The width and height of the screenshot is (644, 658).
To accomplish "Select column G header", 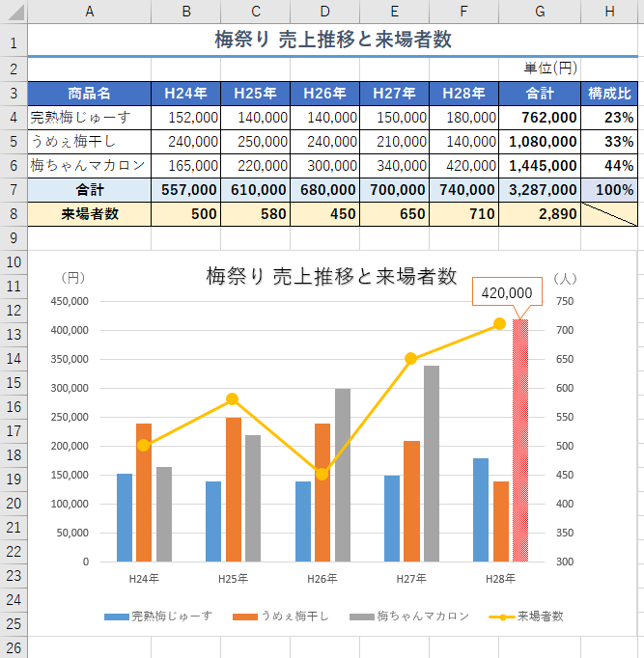I will pos(540,12).
